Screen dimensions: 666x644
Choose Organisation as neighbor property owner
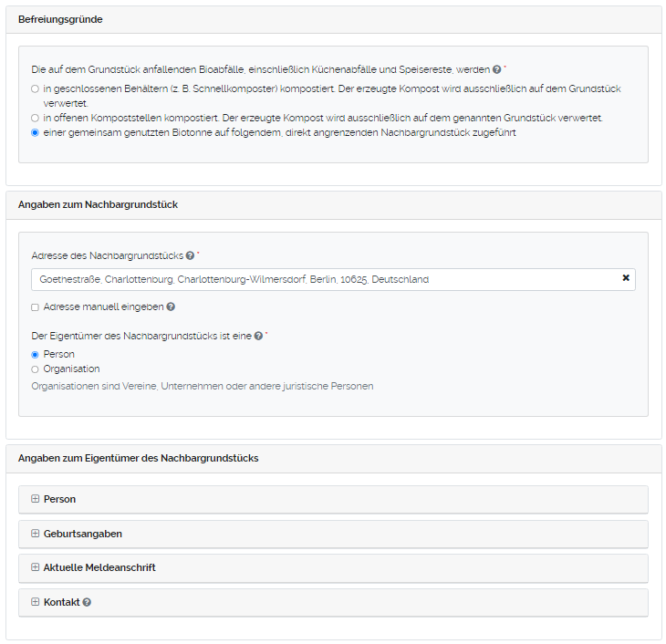pos(35,369)
